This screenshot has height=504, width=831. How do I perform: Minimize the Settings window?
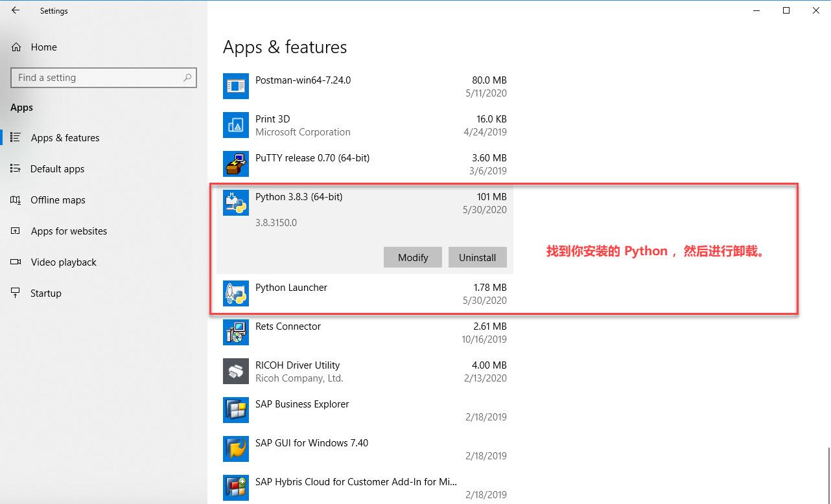click(756, 10)
